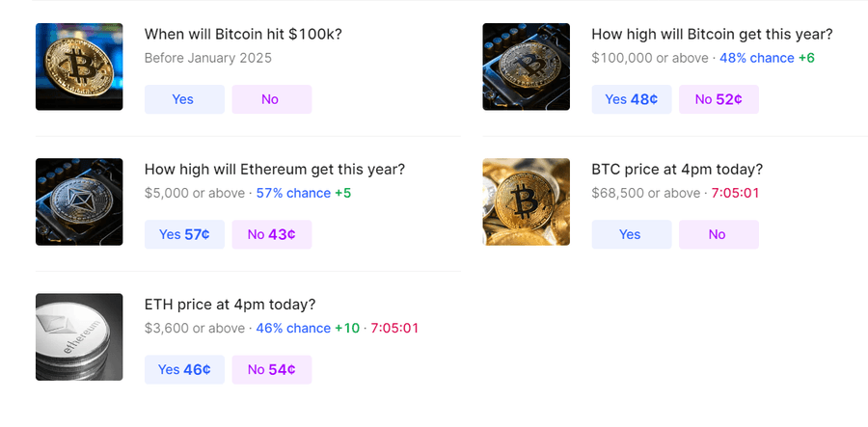Viewport: 868px width, 427px height.
Task: Click the Ethereum yearly high market thumbnail
Action: tap(79, 201)
